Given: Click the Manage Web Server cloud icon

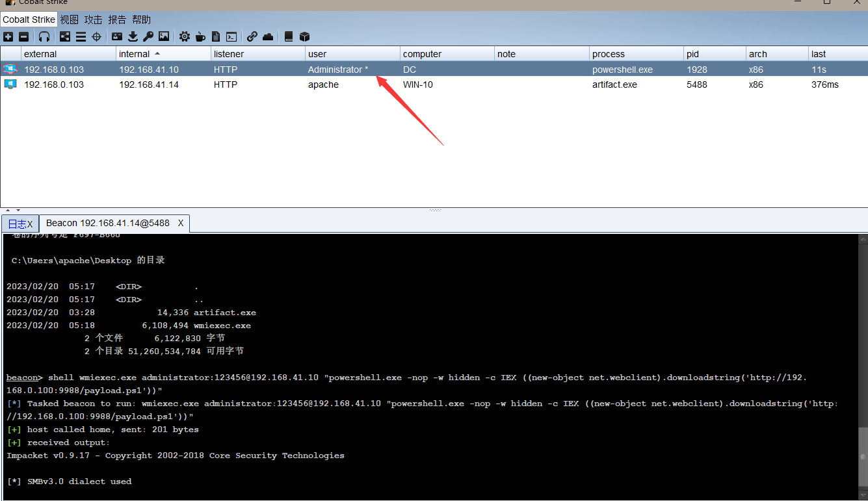Looking at the screenshot, I should point(268,37).
